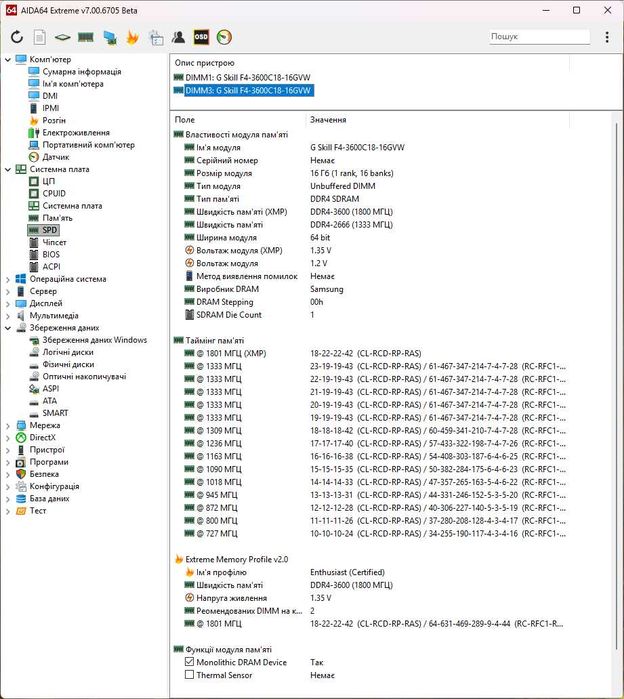Click the network computer toolbar icon
624x699 pixels.
[110, 37]
